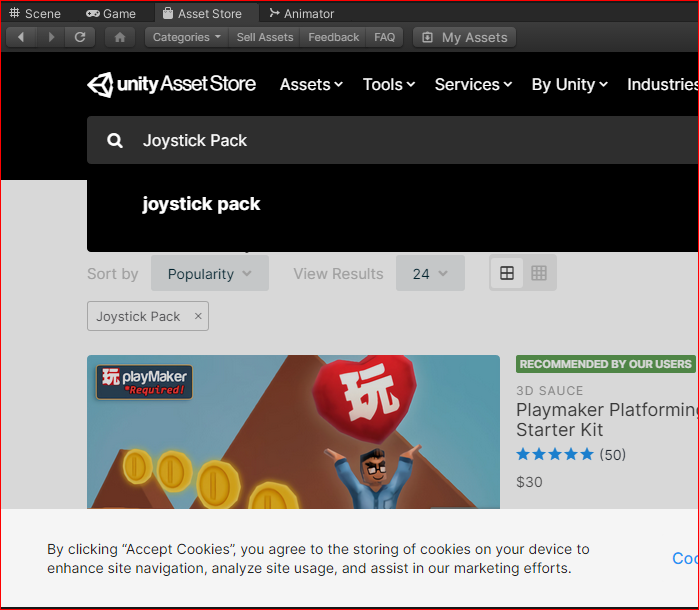Open the Feedback toolbar button

point(333,37)
